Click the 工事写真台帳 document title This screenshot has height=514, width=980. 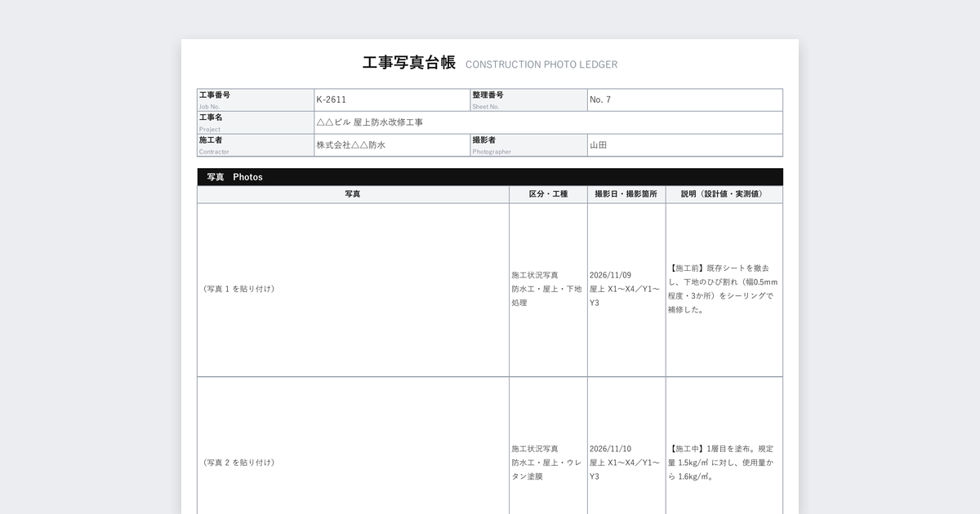(x=409, y=63)
